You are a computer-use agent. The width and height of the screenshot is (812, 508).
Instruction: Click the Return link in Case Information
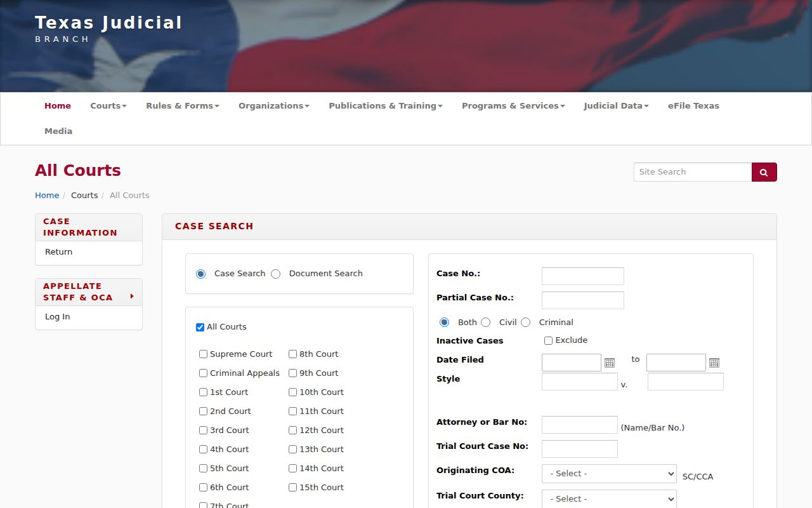(x=59, y=252)
